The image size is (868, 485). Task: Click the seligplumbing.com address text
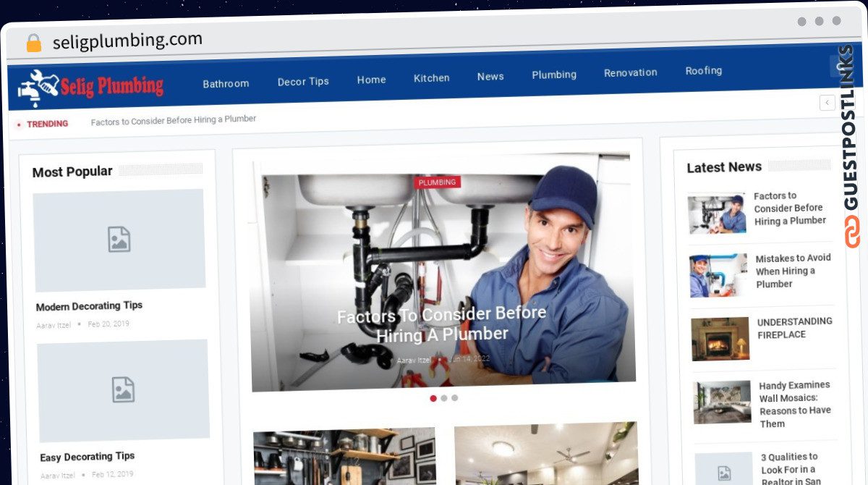coord(127,41)
